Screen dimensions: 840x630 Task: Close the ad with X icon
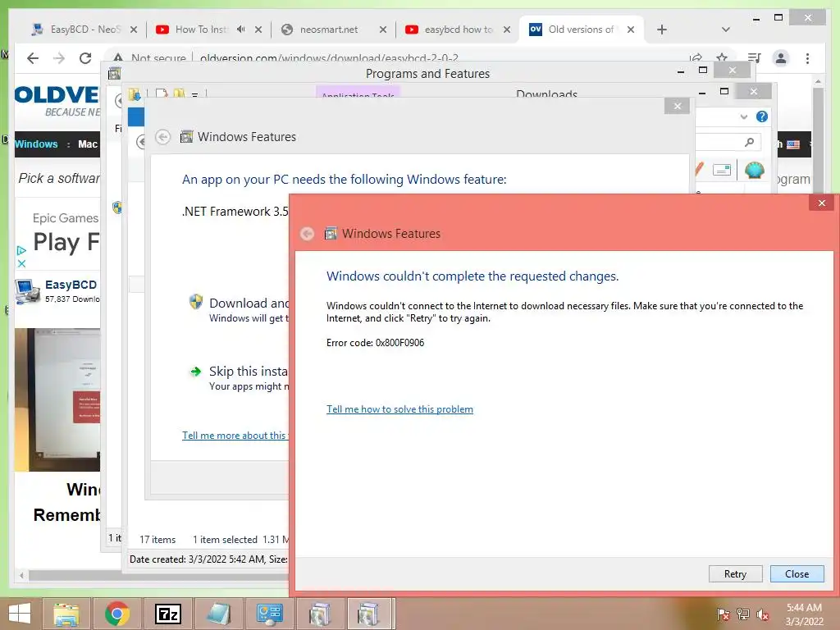pyautogui.click(x=21, y=263)
